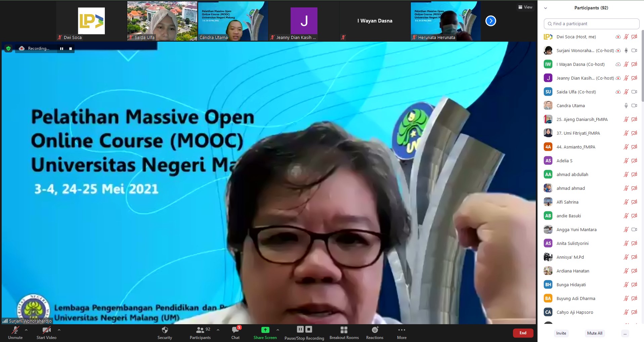Toggle video for Candra Utama in list
The image size is (644, 342).
(x=634, y=105)
